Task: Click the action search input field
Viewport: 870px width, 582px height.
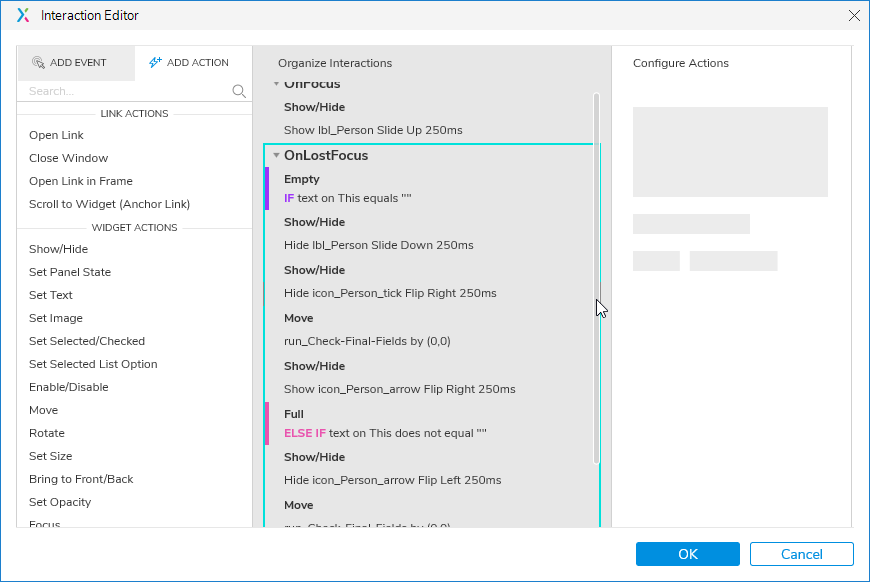Action: 125,91
